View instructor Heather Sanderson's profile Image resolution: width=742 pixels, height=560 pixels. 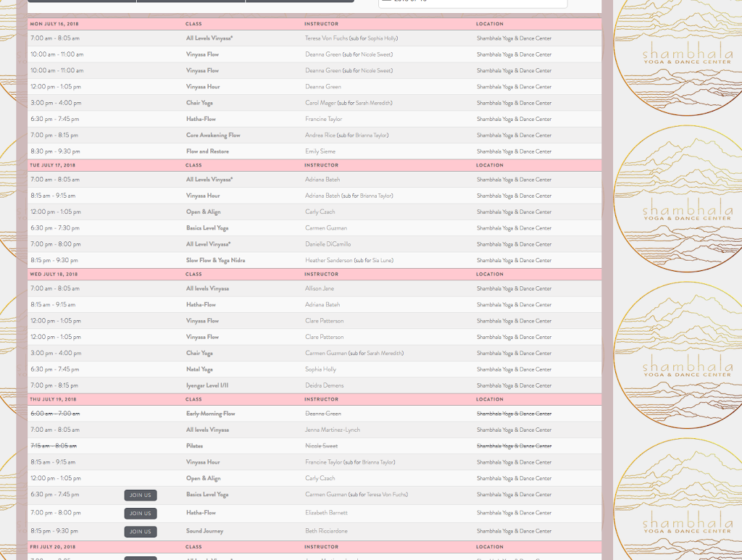(328, 260)
